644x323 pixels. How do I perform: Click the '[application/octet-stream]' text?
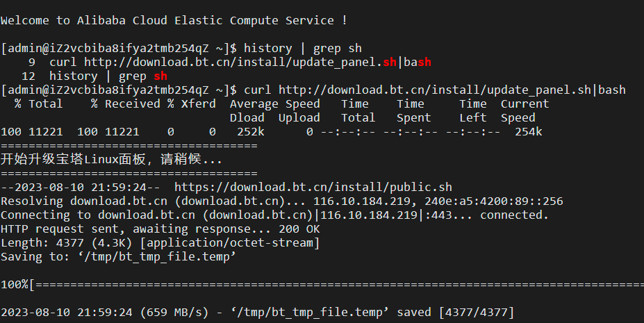(230, 243)
